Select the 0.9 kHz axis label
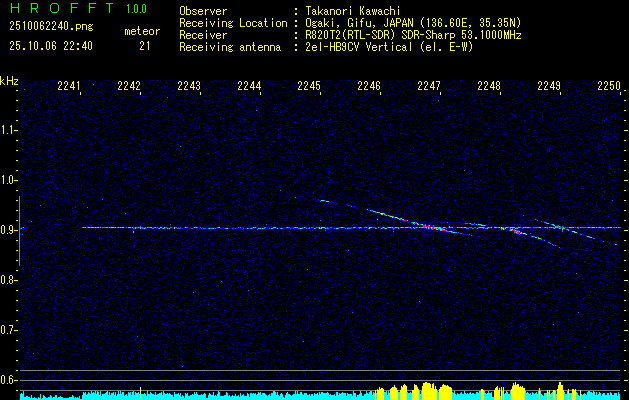This screenshot has width=629, height=400. coord(9,230)
